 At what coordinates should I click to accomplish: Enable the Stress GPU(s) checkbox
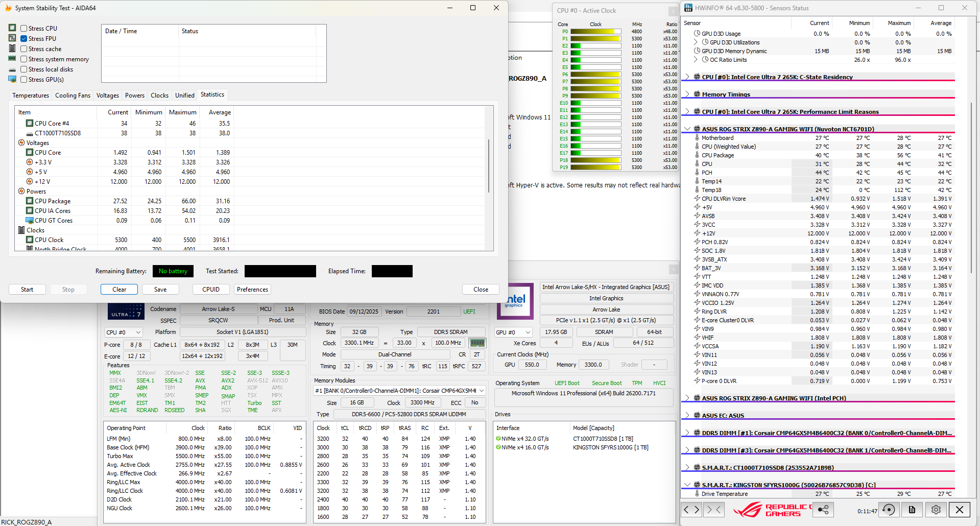point(23,80)
